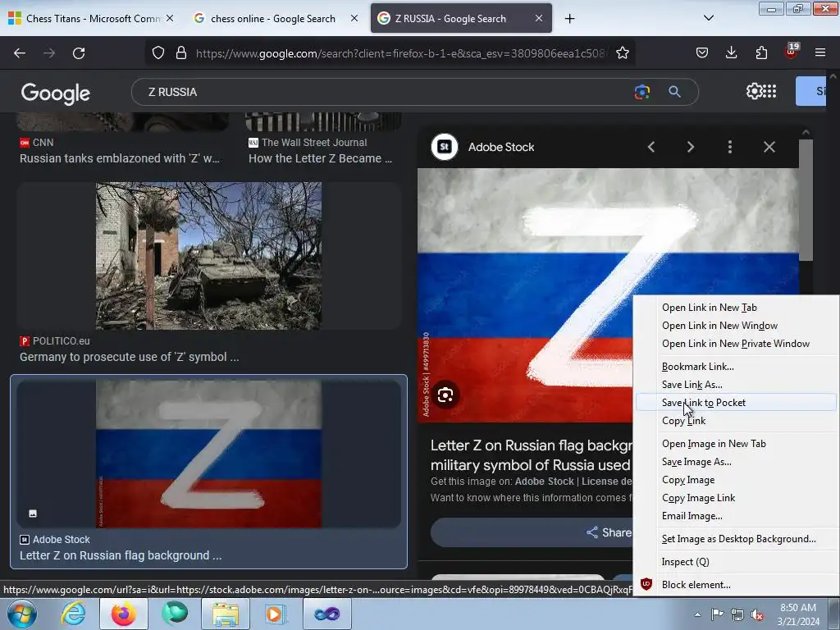840x630 pixels.
Task: Click the Google logo
Action: (56, 94)
